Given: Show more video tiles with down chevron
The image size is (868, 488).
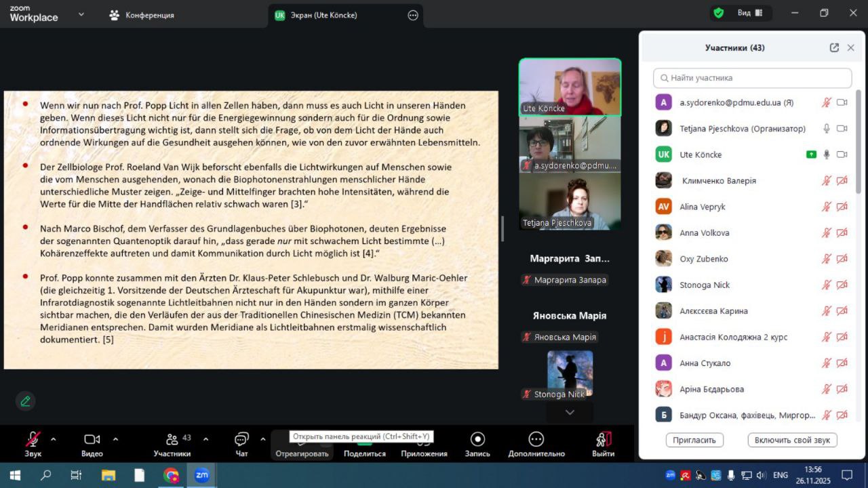Looking at the screenshot, I should click(570, 412).
